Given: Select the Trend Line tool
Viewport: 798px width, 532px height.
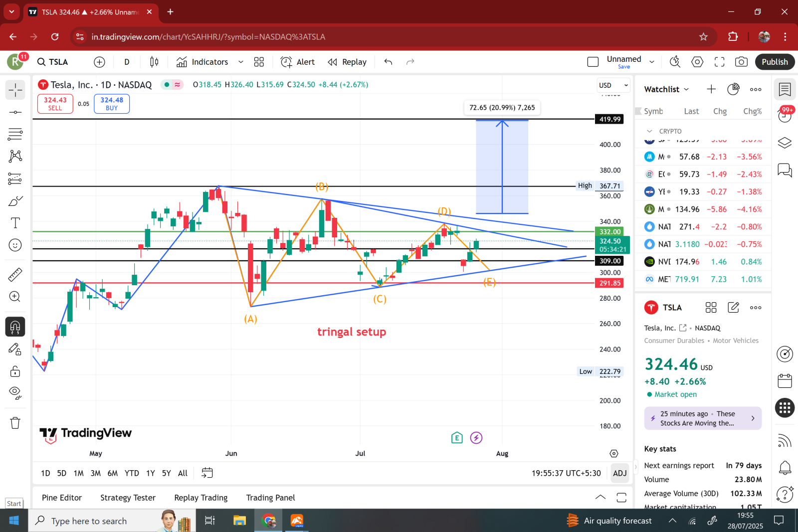Looking at the screenshot, I should (x=15, y=112).
